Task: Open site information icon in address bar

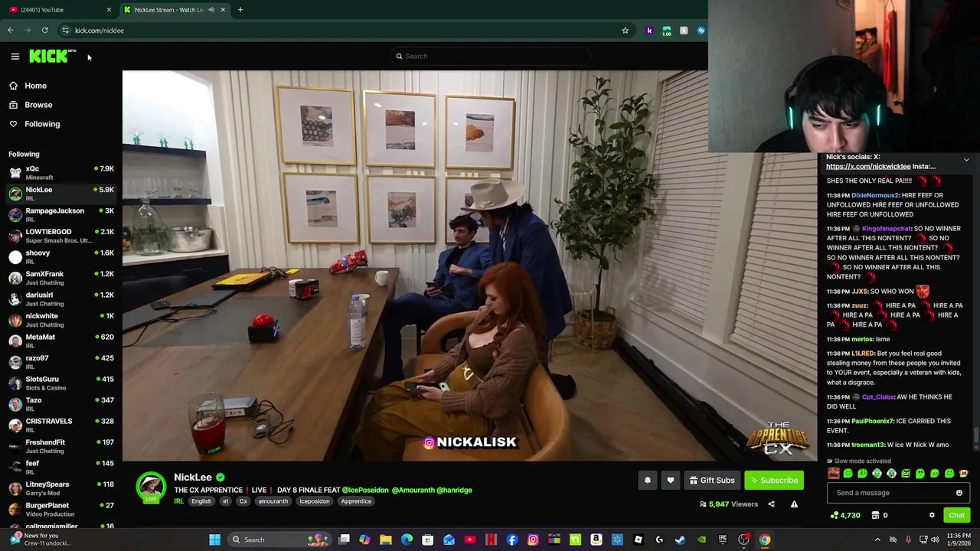Action: [x=65, y=31]
